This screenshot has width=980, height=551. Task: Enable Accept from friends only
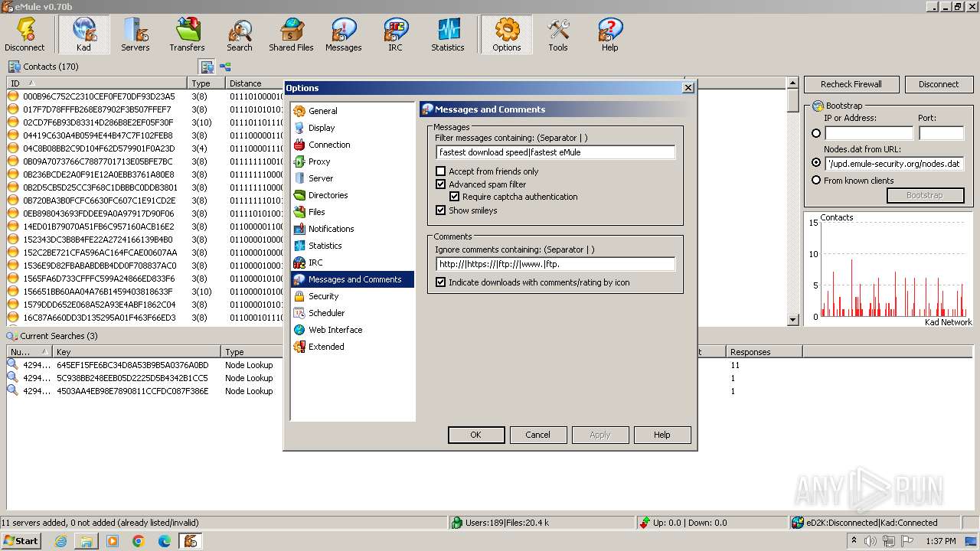pos(440,171)
